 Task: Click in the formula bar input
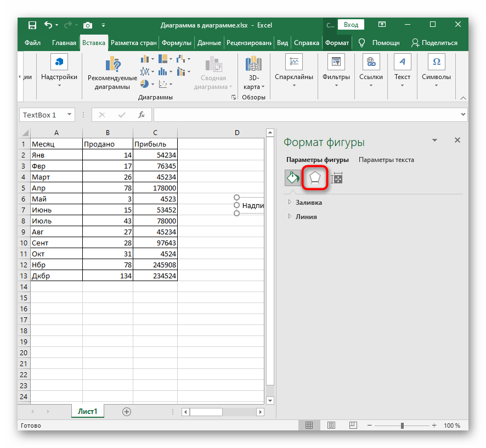306,115
